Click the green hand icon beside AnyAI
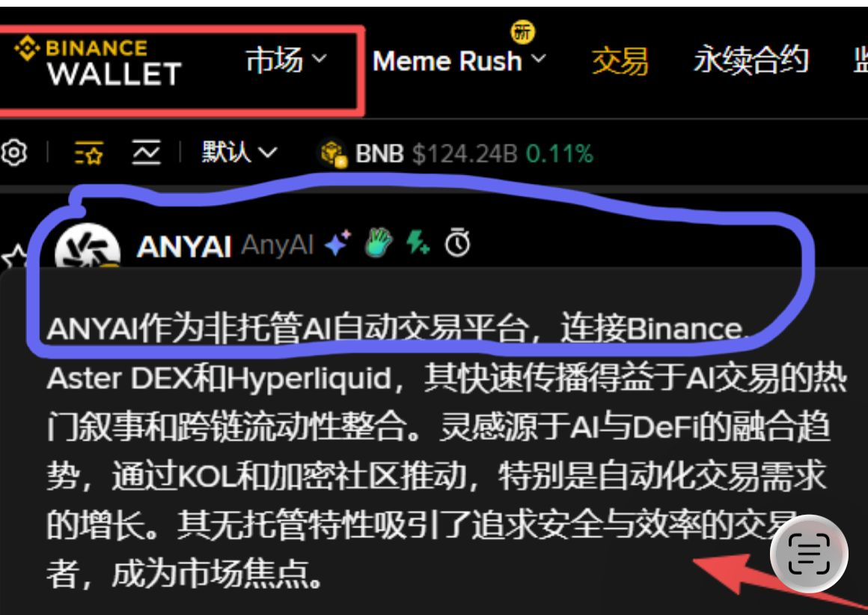868x615 pixels. tap(379, 242)
